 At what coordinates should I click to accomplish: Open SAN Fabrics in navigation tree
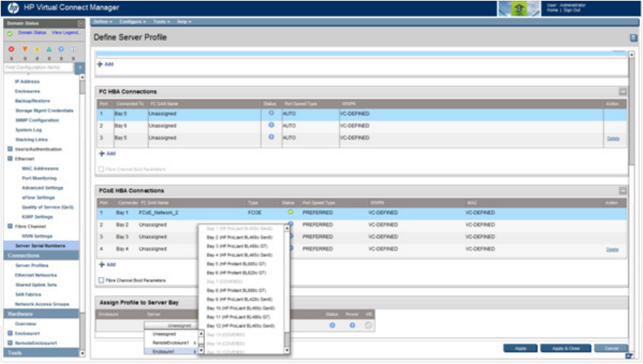[28, 294]
